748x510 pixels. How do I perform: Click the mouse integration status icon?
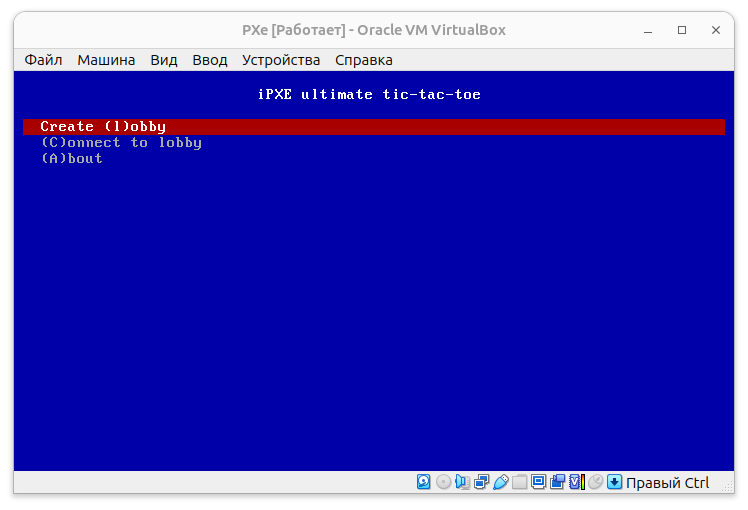[x=595, y=482]
